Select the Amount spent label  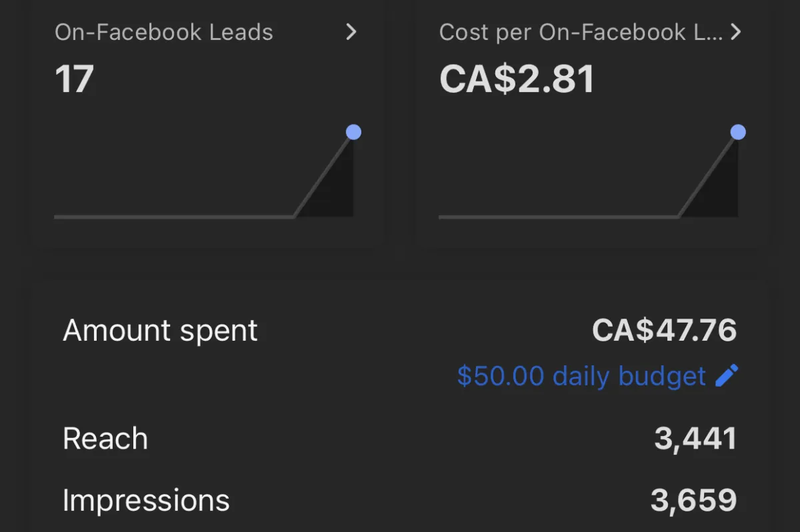tap(160, 331)
